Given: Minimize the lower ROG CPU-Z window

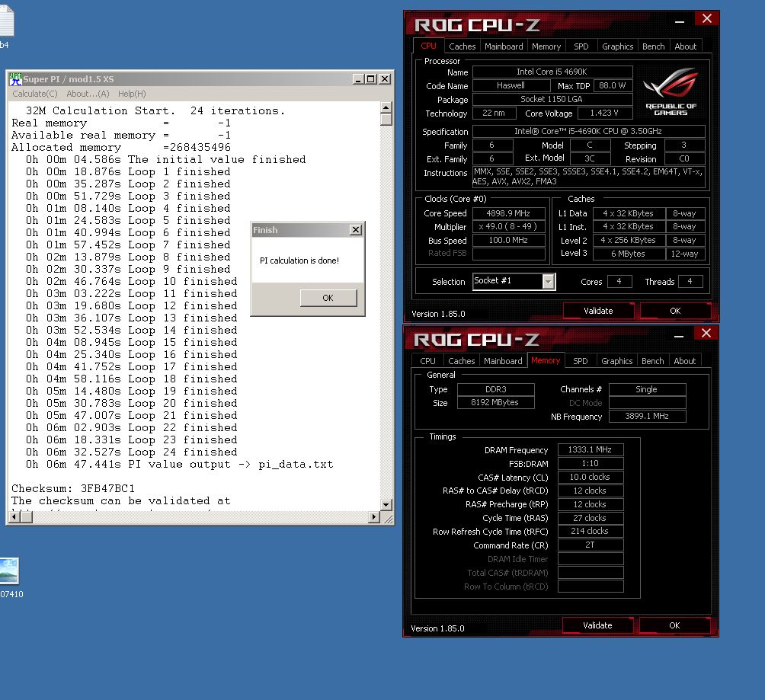Looking at the screenshot, I should (679, 336).
